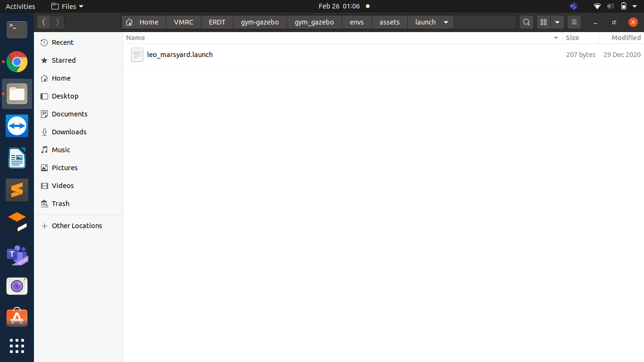Open the Terminal from the dock
Image resolution: width=644 pixels, height=362 pixels.
coord(17,30)
